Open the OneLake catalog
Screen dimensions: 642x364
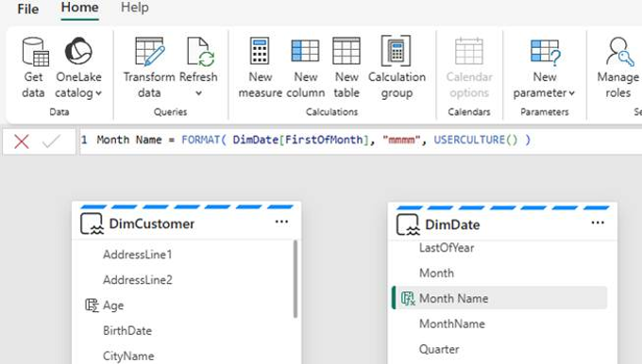tap(78, 68)
